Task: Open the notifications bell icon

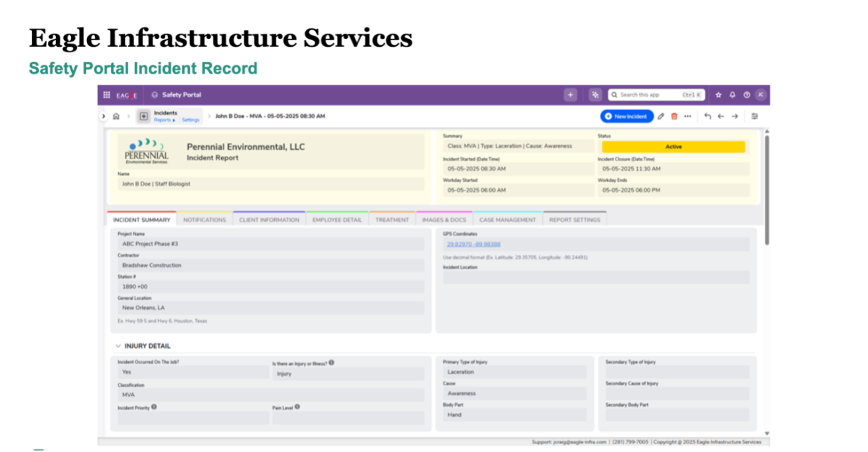Action: pyautogui.click(x=733, y=95)
